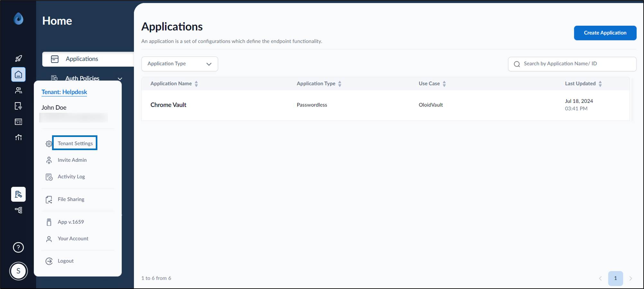The width and height of the screenshot is (644, 289).
Task: Open the Applications sidebar item
Action: (88, 59)
